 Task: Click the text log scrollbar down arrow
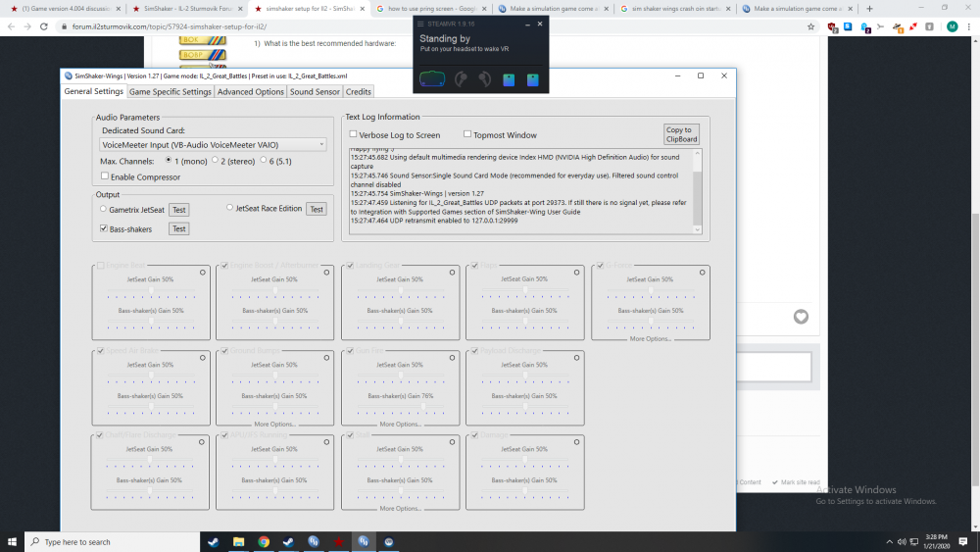[698, 230]
